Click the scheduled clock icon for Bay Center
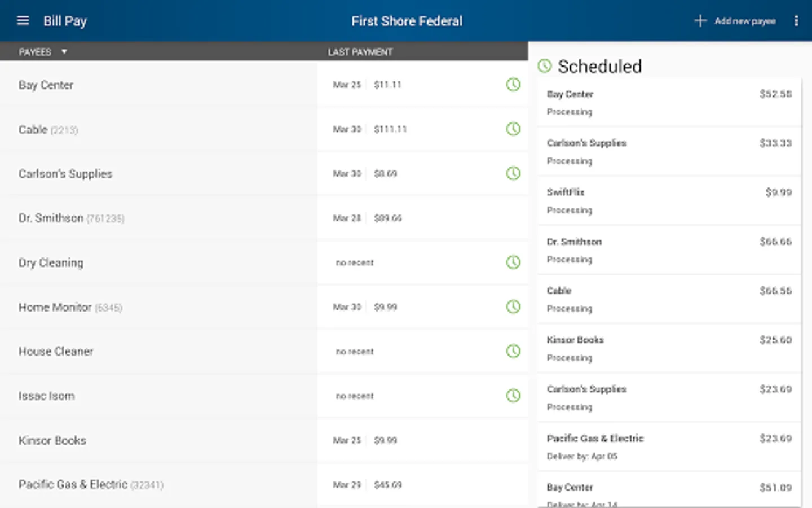The height and width of the screenshot is (508, 812). click(x=513, y=85)
